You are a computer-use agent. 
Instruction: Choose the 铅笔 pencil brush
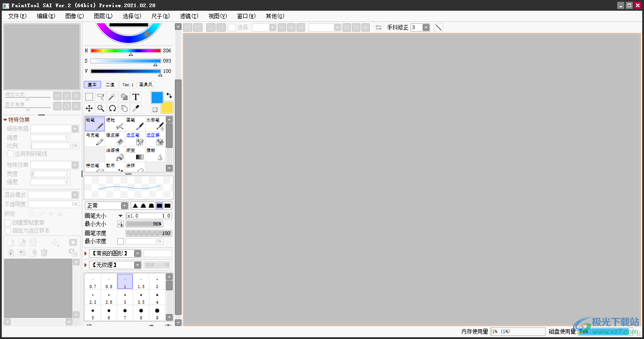click(x=95, y=124)
